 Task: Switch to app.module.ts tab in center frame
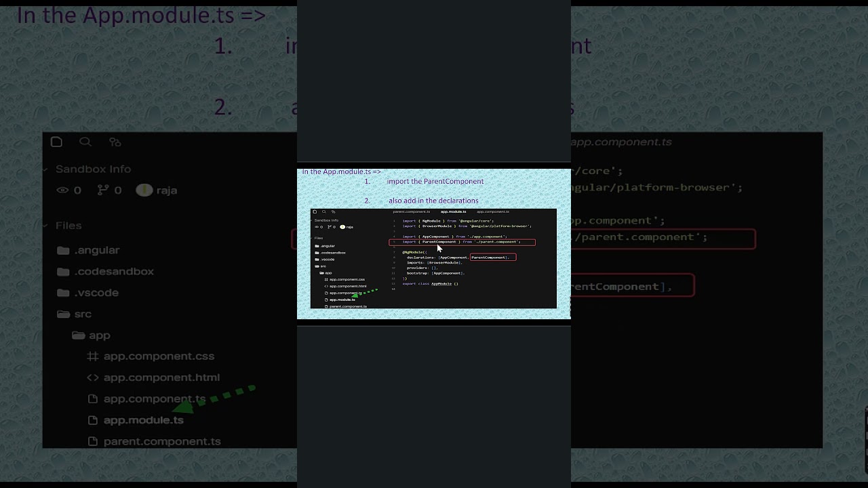[x=453, y=211]
